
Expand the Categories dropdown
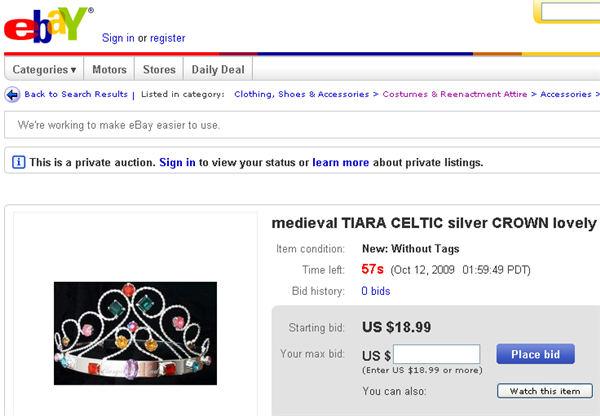coord(45,70)
